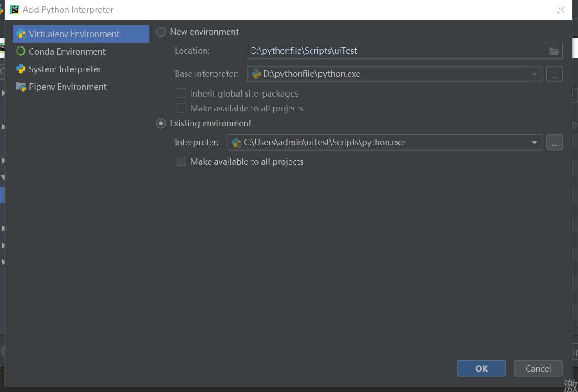
Task: Click the PyCharm icon in the dialog title bar
Action: 15,9
